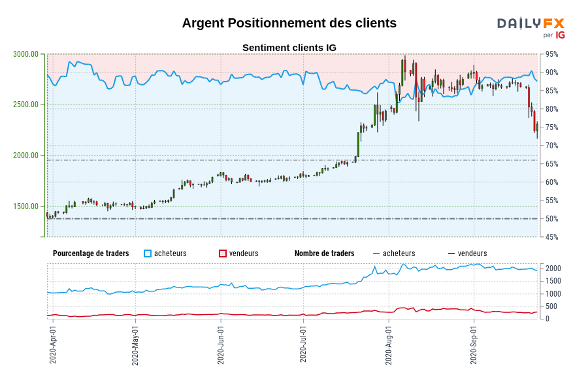Click the 1000 trader count axis label

(553, 294)
